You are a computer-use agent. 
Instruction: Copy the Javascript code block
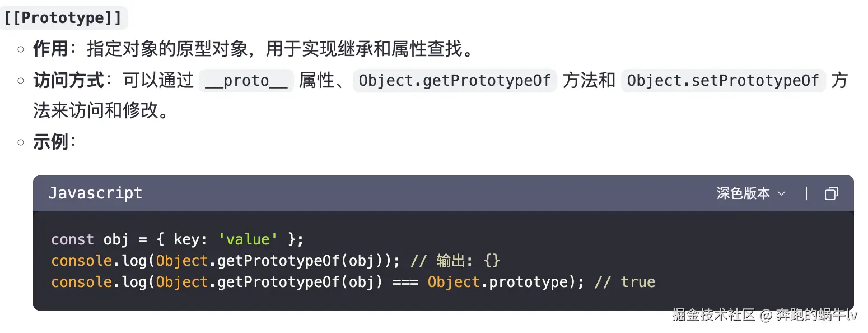(831, 193)
